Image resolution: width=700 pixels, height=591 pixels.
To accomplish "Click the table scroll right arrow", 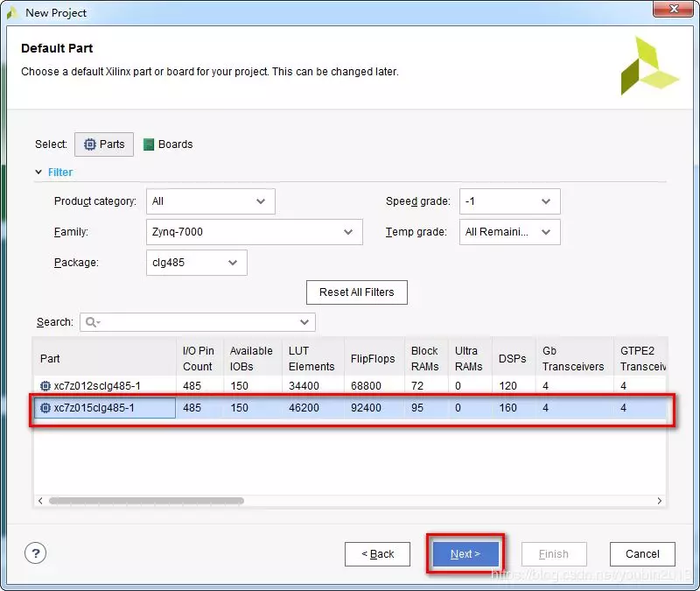I will [x=660, y=501].
